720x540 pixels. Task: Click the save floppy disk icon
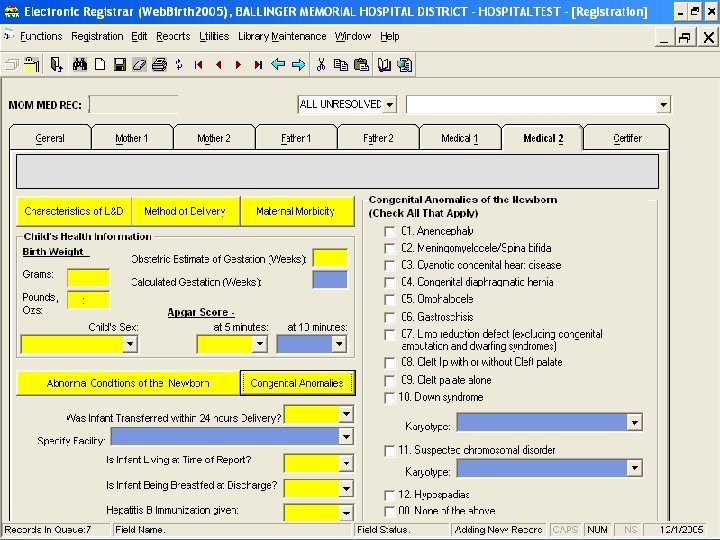(119, 65)
